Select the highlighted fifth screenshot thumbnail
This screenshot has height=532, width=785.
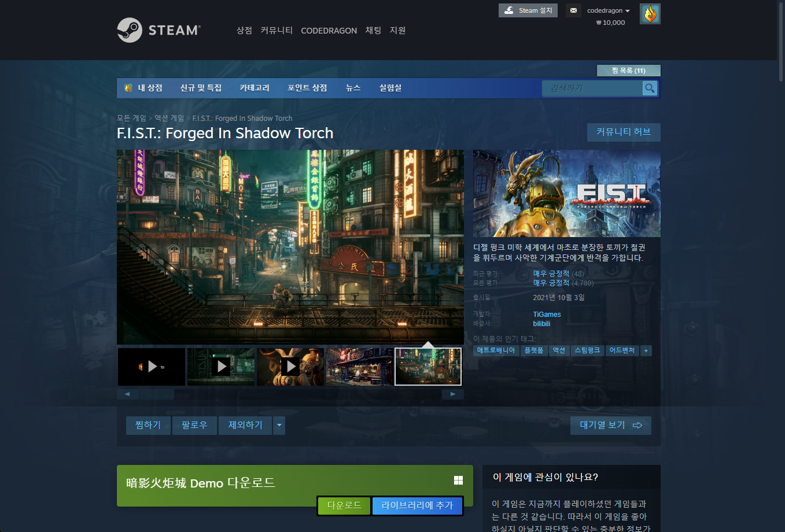[x=428, y=367]
